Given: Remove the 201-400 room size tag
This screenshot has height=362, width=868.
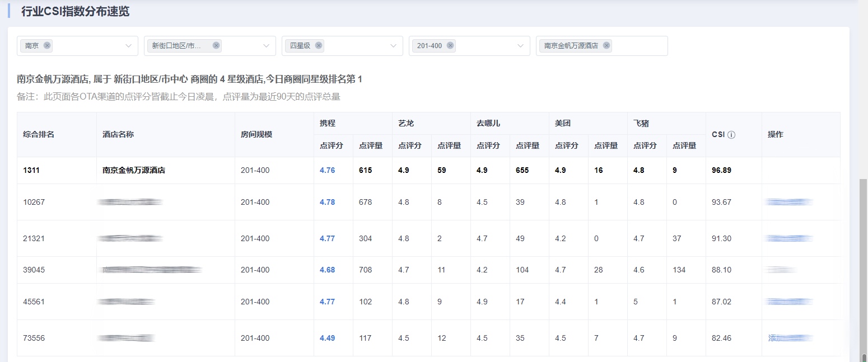Looking at the screenshot, I should pyautogui.click(x=450, y=46).
